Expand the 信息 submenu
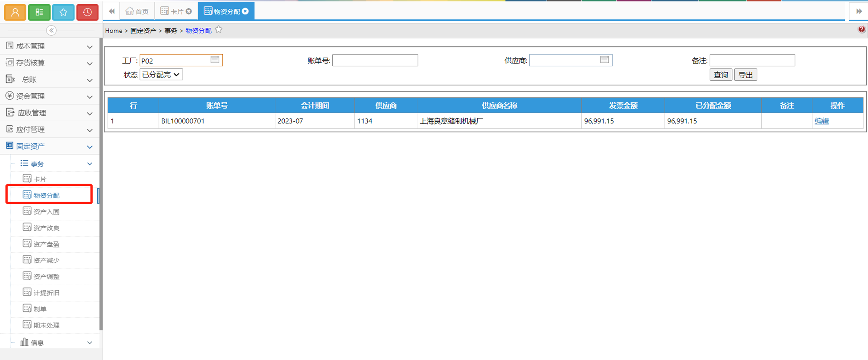 pyautogui.click(x=55, y=342)
